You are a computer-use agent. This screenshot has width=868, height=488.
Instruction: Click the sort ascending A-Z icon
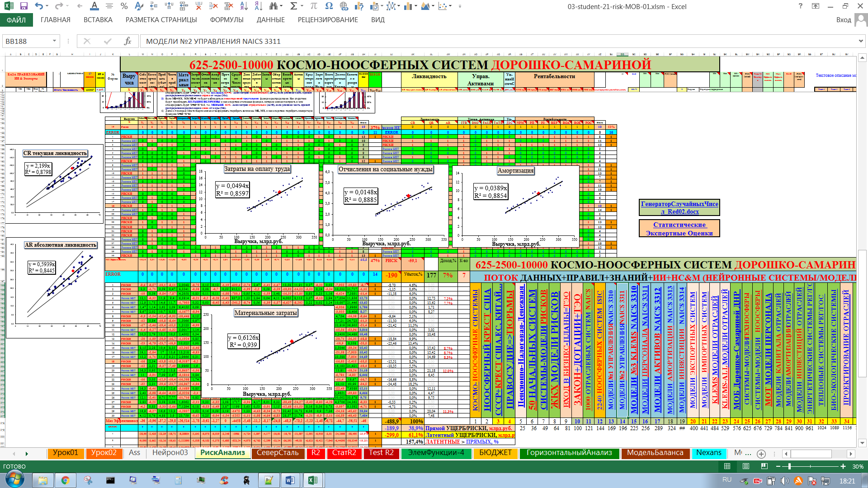[x=244, y=6]
